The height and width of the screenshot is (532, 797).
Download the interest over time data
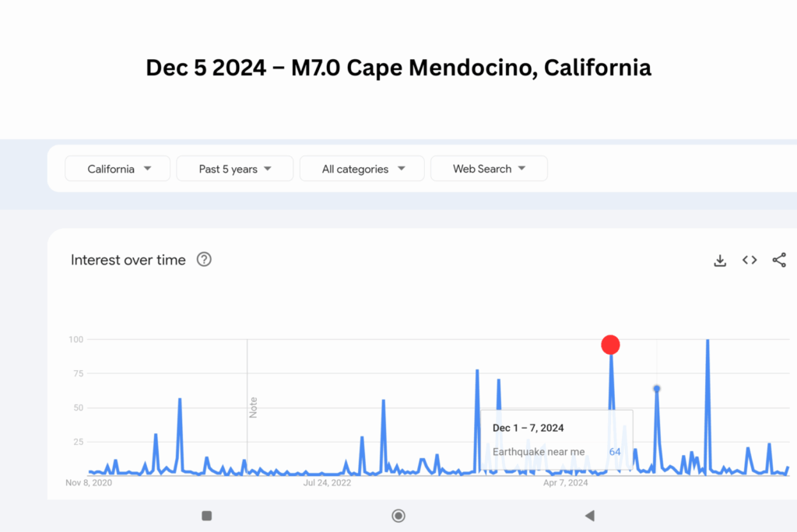720,260
